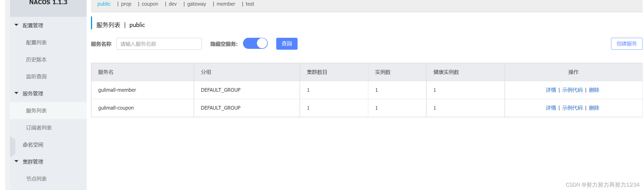Open 命名空间 in the sidebar
The width and height of the screenshot is (644, 190).
coord(33,145)
